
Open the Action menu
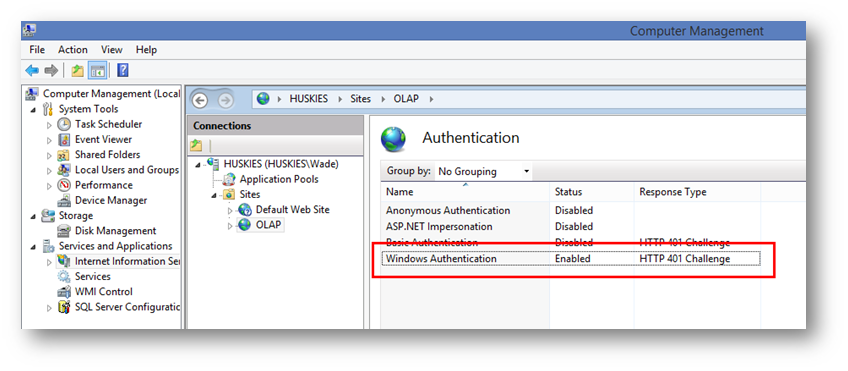73,50
